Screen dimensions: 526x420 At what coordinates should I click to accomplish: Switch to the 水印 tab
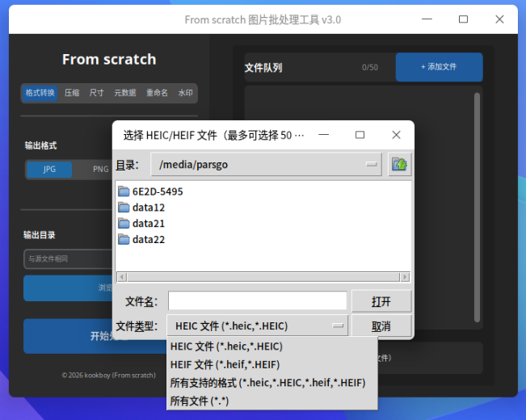tap(186, 93)
